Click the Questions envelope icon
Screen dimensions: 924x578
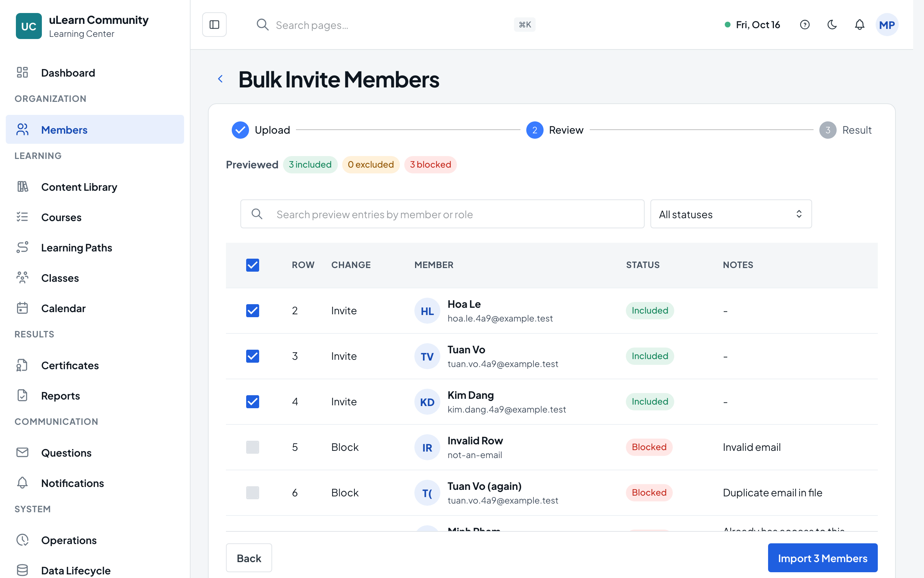22,452
